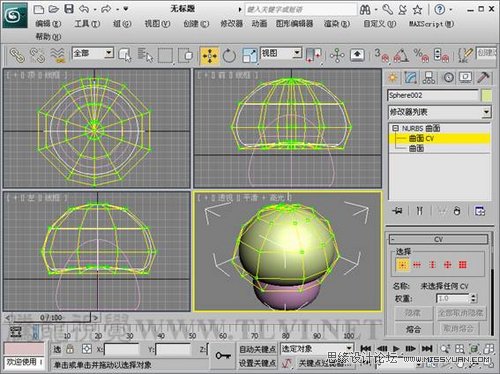Screen dimensions: 500x374
Task: Click the Unlink Selection broken chain icon
Action: pos(37,55)
